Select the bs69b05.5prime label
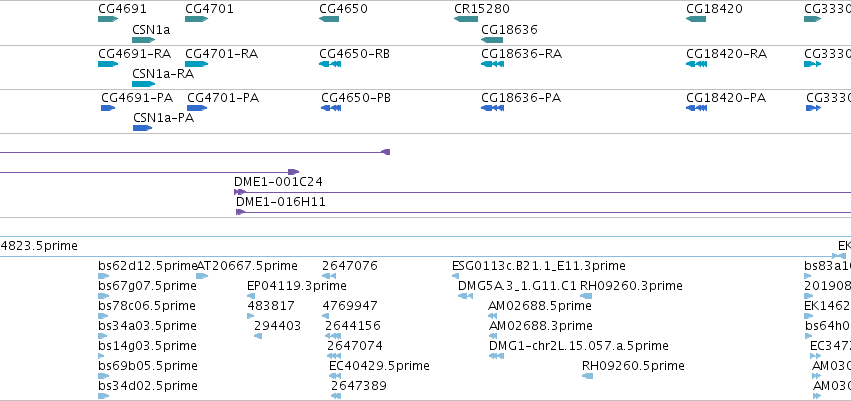This screenshot has height=401, width=851. pyautogui.click(x=148, y=366)
